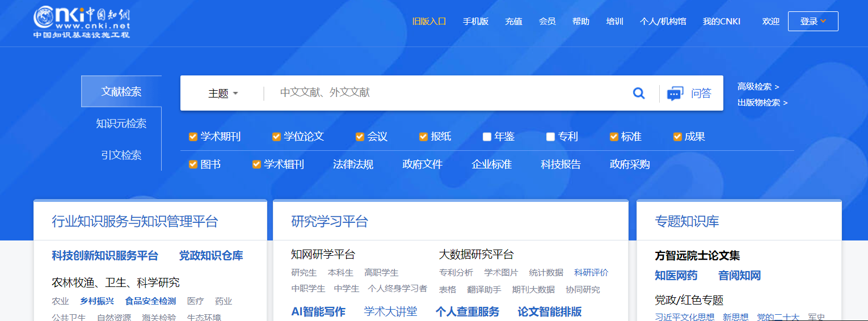The image size is (868, 321).
Task: Switch to the 知识元检索 tab
Action: 121,123
